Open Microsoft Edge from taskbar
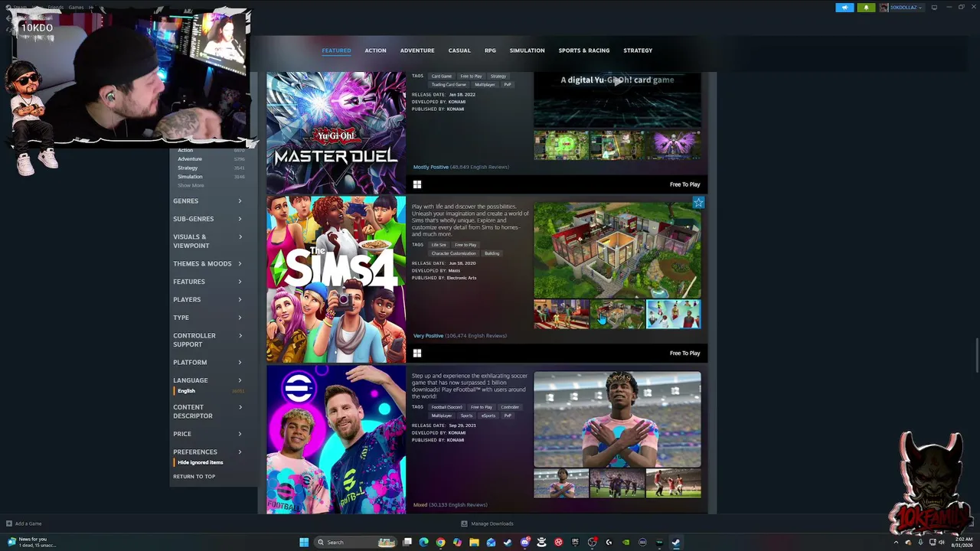This screenshot has height=551, width=980. (423, 543)
